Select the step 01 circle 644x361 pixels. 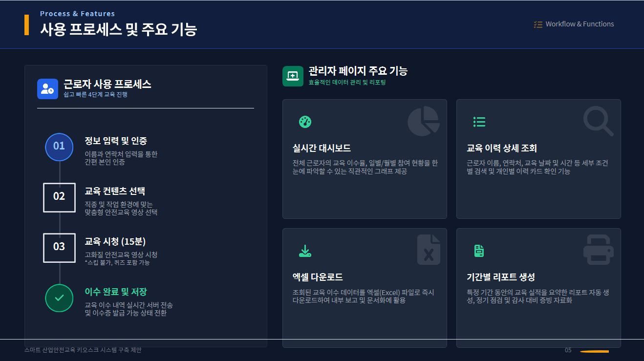59,147
